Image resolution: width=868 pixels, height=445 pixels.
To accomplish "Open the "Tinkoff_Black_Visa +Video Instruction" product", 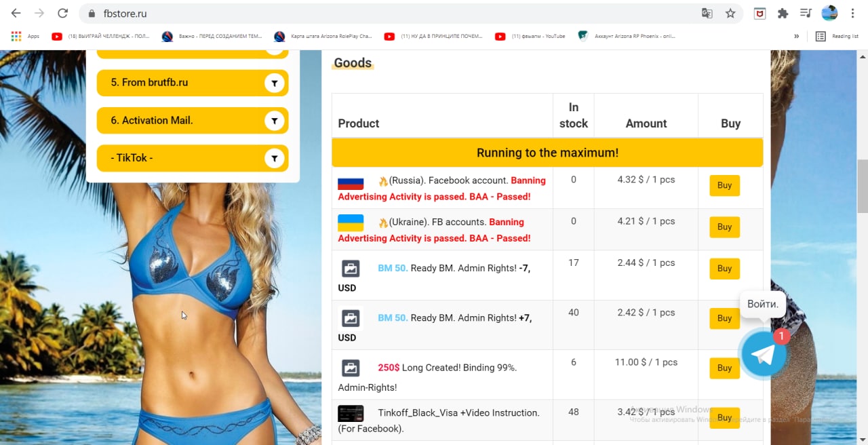I will (439, 420).
